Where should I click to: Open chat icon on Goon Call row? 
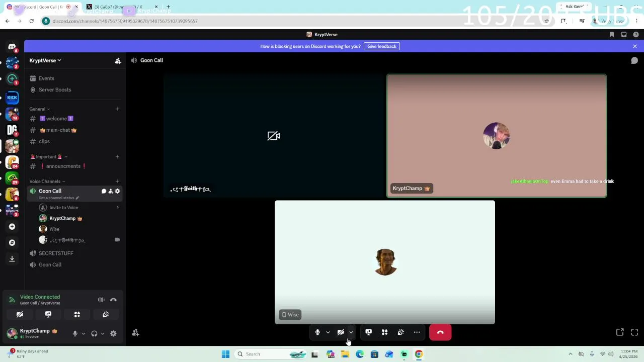(x=104, y=191)
